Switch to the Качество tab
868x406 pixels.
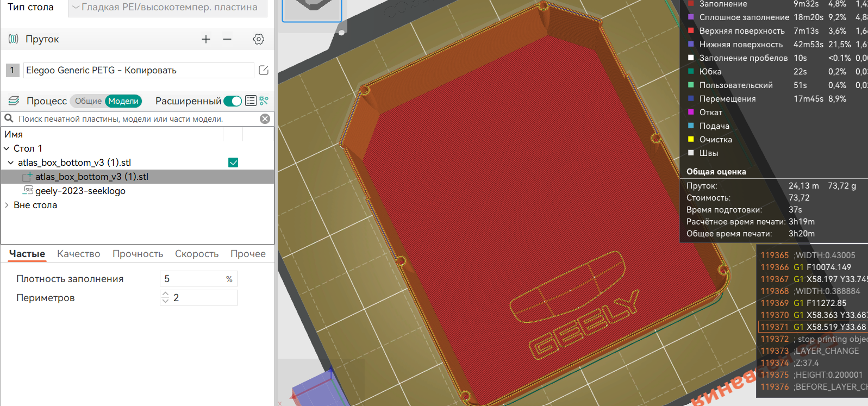79,254
